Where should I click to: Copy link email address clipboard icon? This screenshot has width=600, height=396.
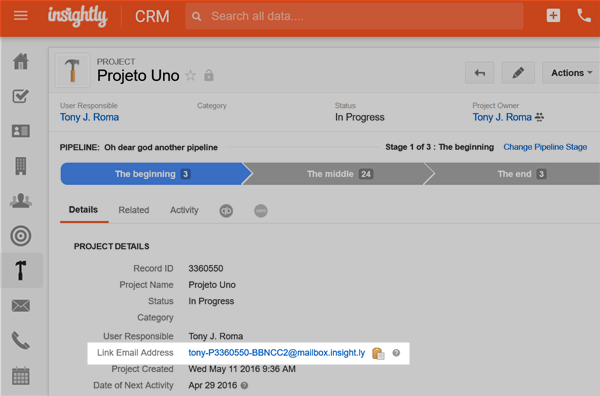[378, 353]
